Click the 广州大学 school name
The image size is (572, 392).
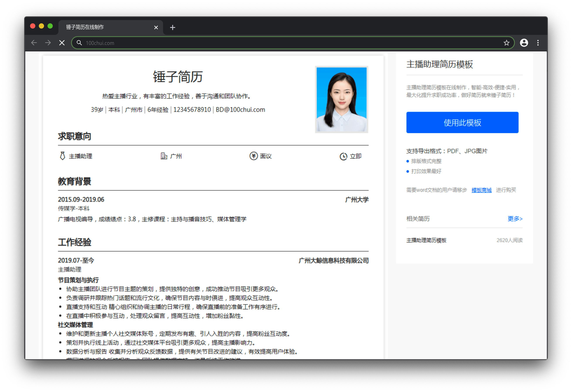(x=357, y=200)
